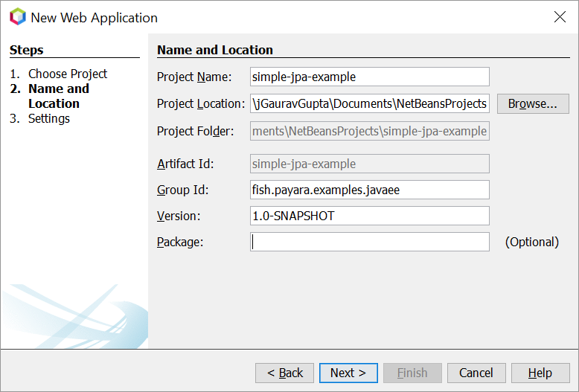Focus the Project Name text field
The height and width of the screenshot is (392, 579).
(369, 77)
